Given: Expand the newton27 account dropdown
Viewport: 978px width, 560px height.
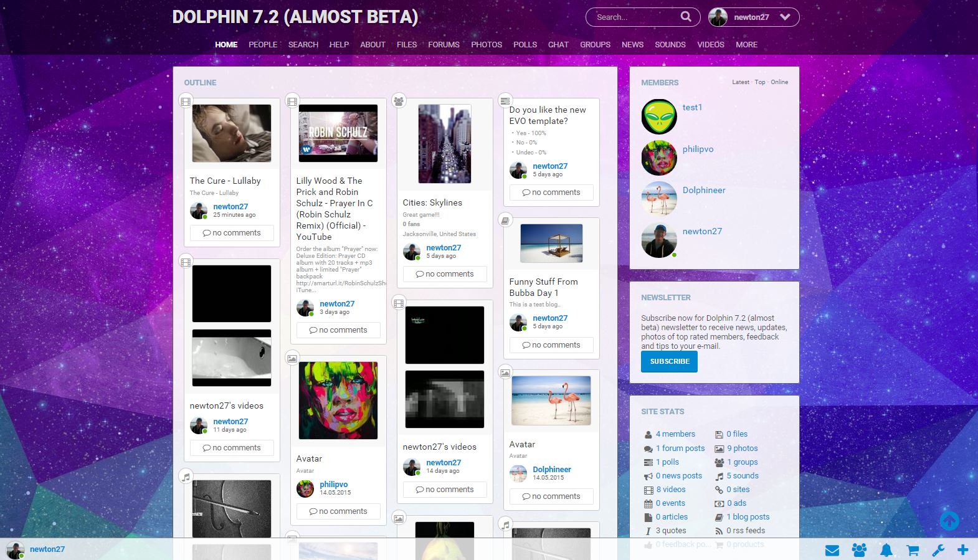Looking at the screenshot, I should [785, 17].
